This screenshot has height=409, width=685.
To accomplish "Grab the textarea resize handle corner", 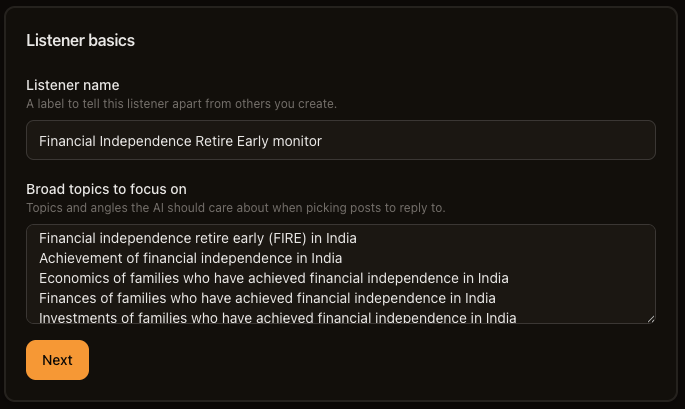I will tap(651, 319).
